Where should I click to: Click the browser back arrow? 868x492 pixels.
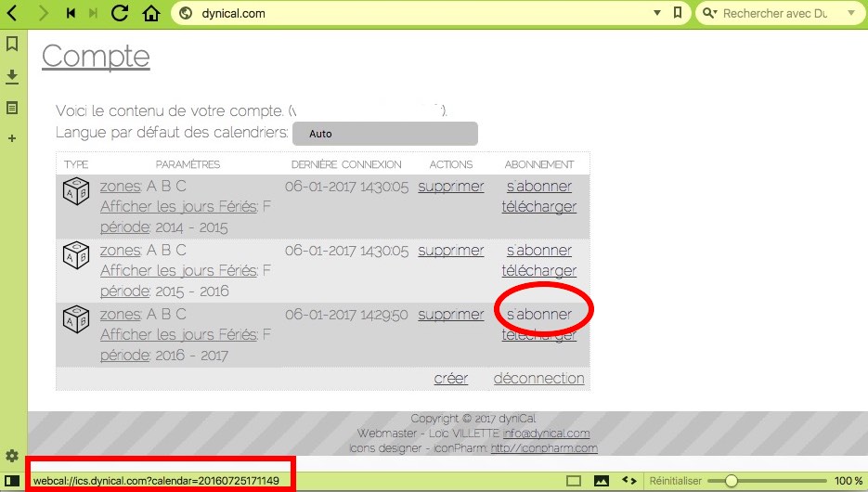tap(13, 13)
